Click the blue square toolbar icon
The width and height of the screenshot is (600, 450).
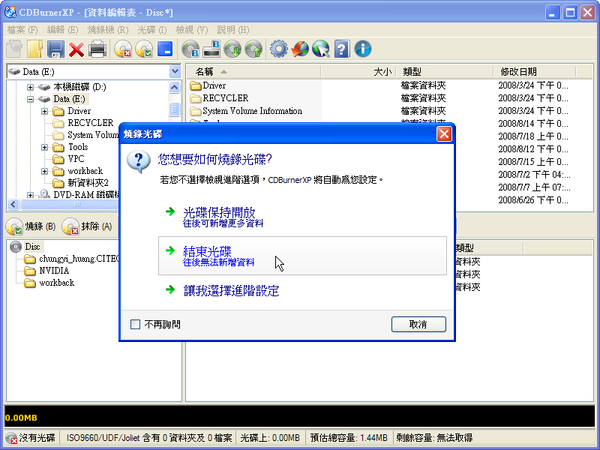pos(165,49)
